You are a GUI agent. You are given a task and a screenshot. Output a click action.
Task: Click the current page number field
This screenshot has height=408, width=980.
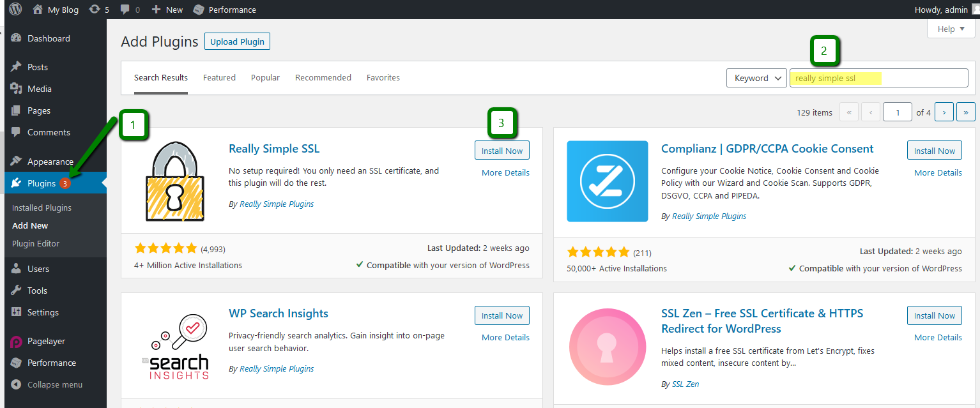tap(898, 112)
